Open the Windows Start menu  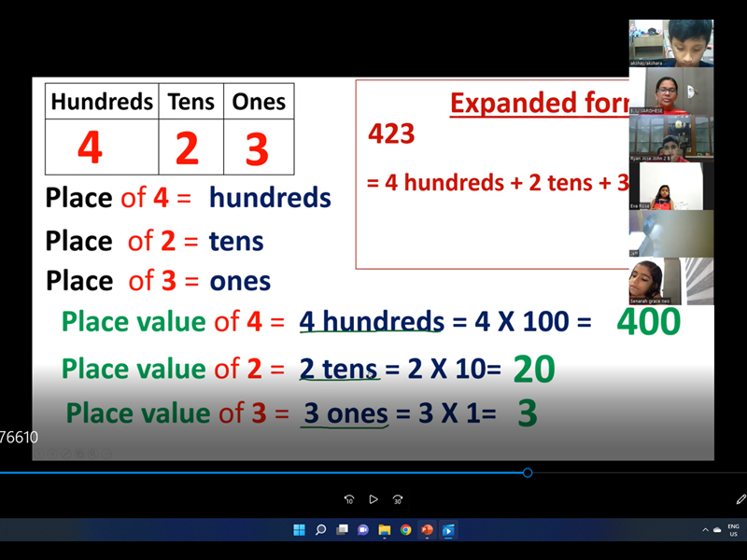click(299, 530)
